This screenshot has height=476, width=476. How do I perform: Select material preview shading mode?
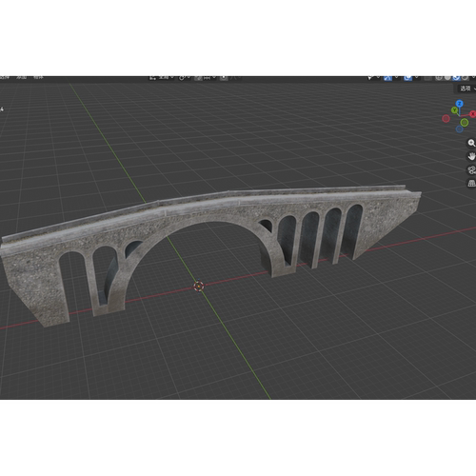(456, 78)
